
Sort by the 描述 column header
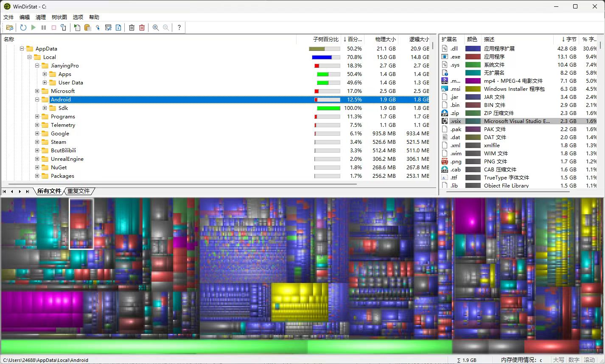point(517,39)
